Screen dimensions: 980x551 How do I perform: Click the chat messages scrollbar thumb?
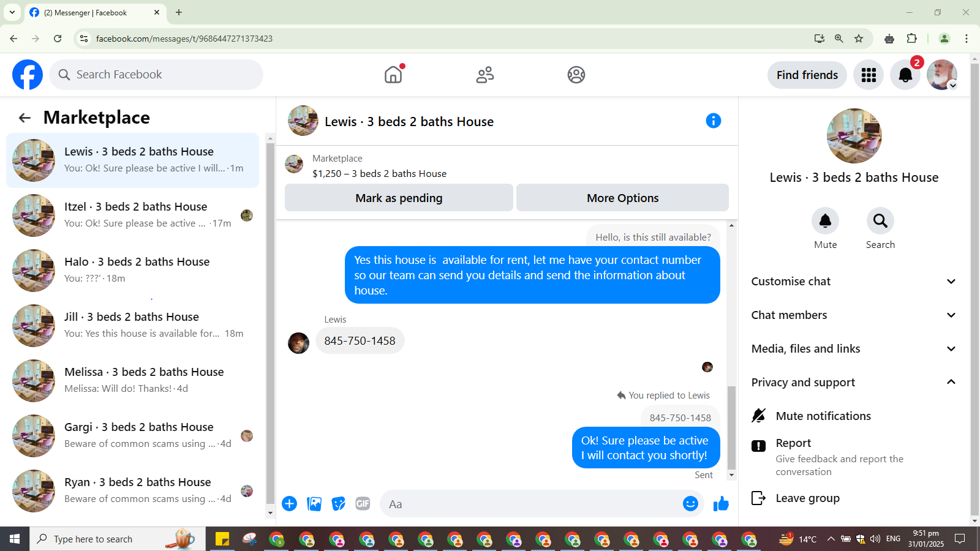pyautogui.click(x=731, y=427)
